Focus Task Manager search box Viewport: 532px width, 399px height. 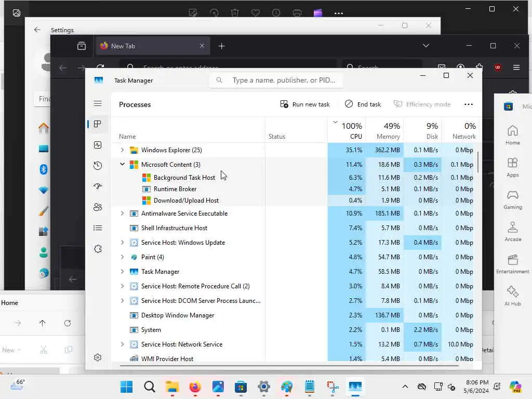click(275, 80)
